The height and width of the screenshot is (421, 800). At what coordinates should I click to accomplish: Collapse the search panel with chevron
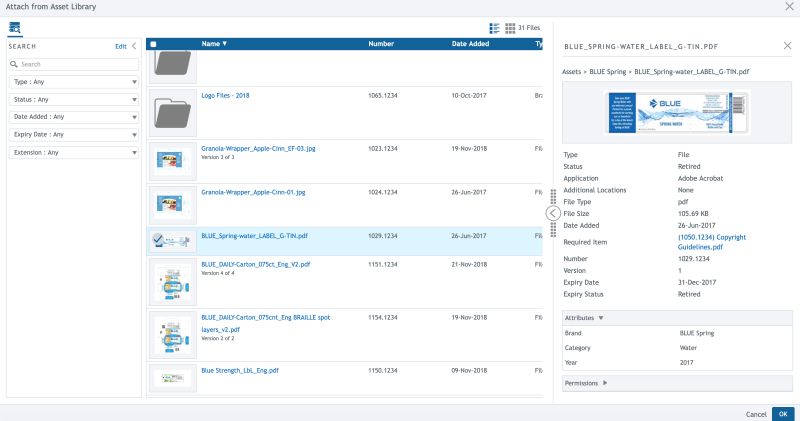pos(134,46)
